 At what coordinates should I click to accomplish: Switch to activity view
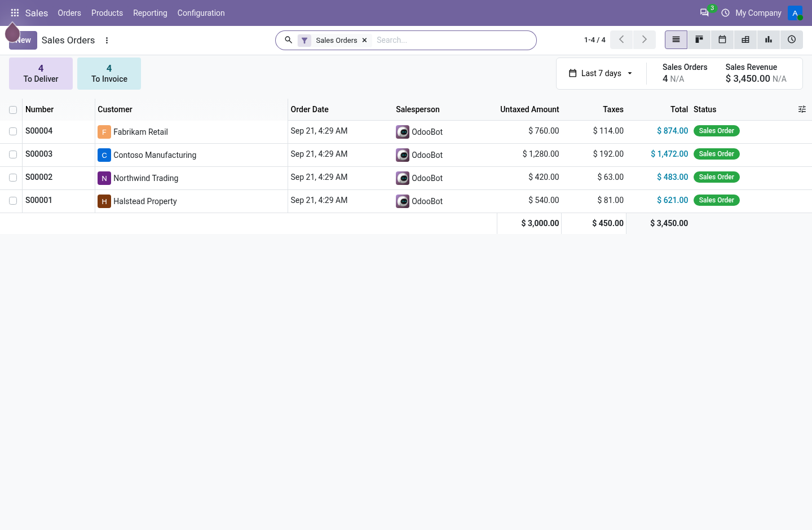tap(792, 40)
